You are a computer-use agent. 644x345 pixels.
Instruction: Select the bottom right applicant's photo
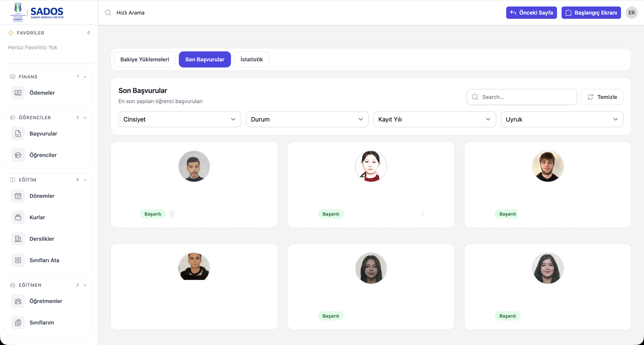548,268
